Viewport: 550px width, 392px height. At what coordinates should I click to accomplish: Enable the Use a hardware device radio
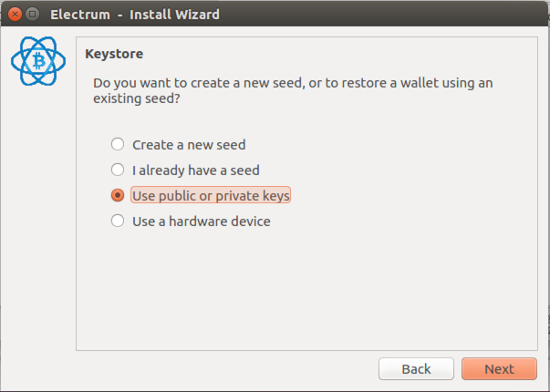point(118,221)
